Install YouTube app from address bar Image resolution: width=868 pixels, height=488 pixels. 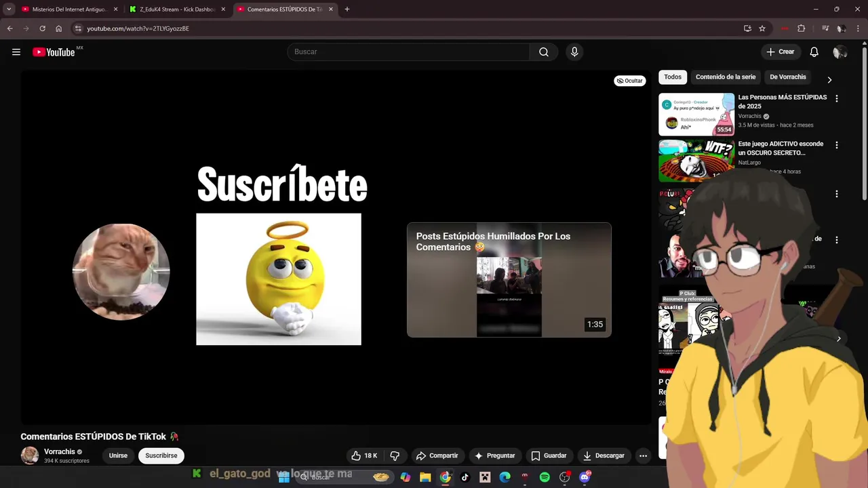click(x=747, y=28)
